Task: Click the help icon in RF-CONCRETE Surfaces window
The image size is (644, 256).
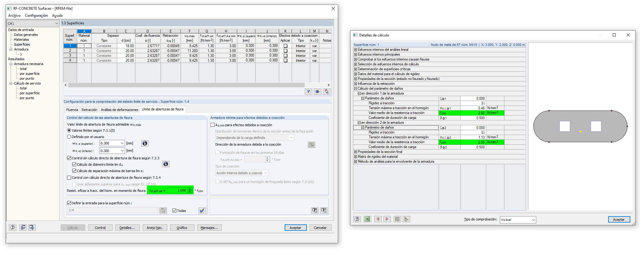Action: (12, 227)
